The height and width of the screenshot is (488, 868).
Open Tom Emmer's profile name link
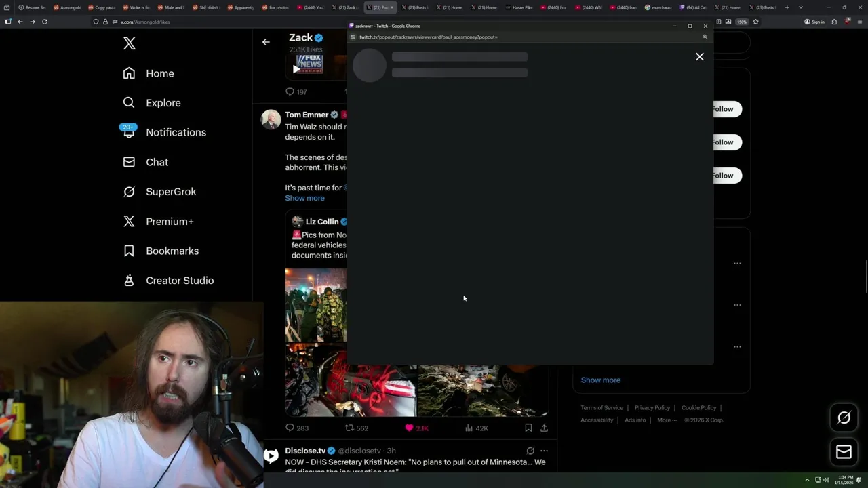(307, 115)
